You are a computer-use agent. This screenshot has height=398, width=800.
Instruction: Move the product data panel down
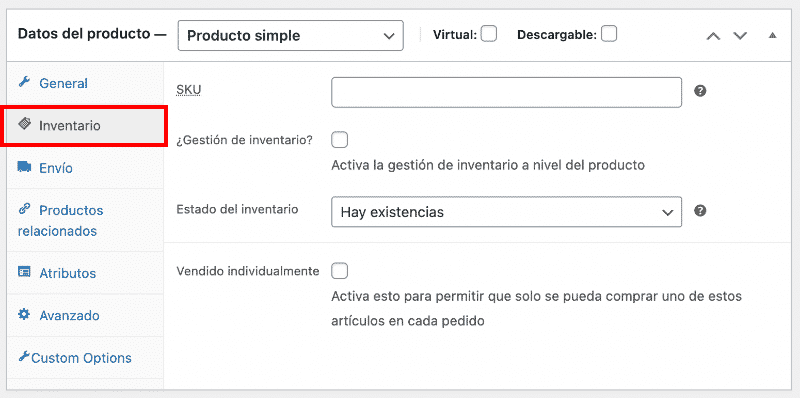740,36
